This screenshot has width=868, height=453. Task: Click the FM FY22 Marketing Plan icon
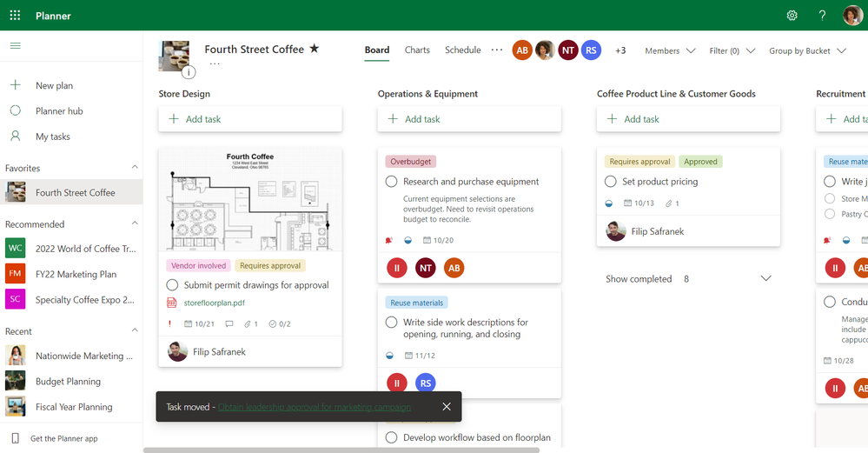(x=16, y=274)
